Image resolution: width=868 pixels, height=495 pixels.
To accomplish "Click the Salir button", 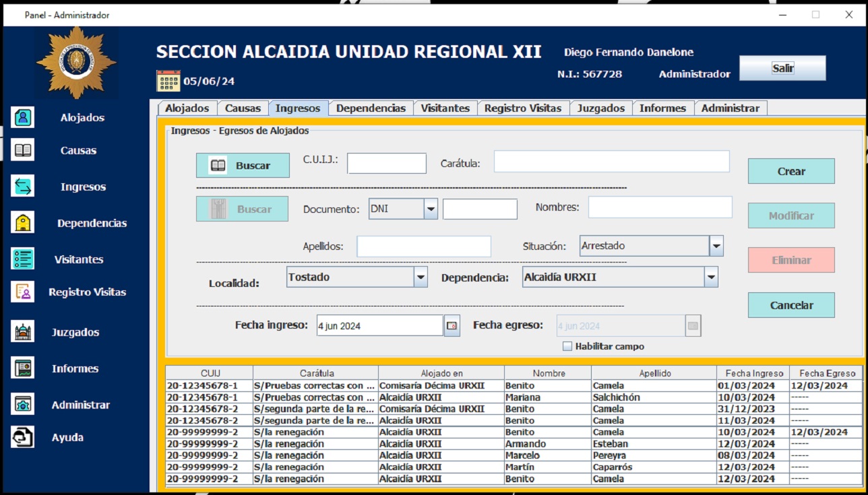I will [x=782, y=68].
